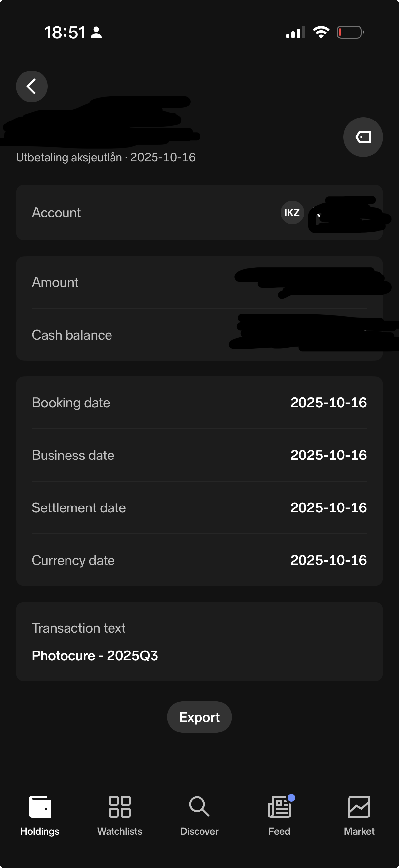Tap the Cash balance row
This screenshot has width=399, height=868.
135,335
